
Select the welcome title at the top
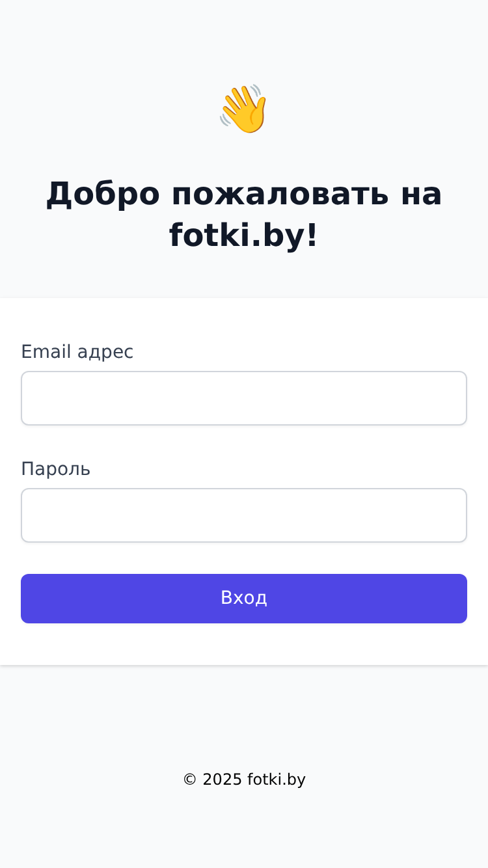(x=244, y=215)
